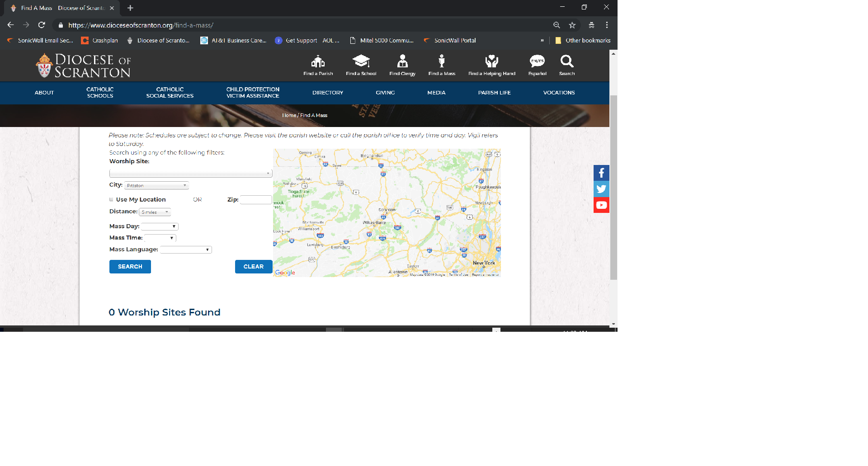Click the Find a Parish church icon

[x=318, y=61]
